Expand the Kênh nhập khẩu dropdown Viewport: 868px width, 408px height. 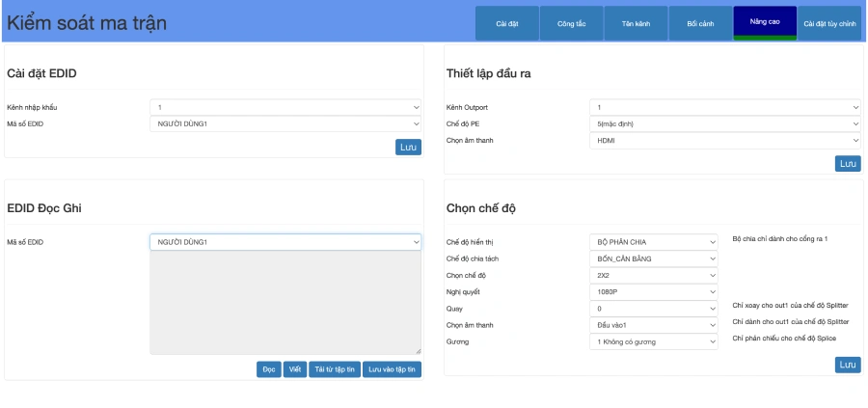(285, 107)
